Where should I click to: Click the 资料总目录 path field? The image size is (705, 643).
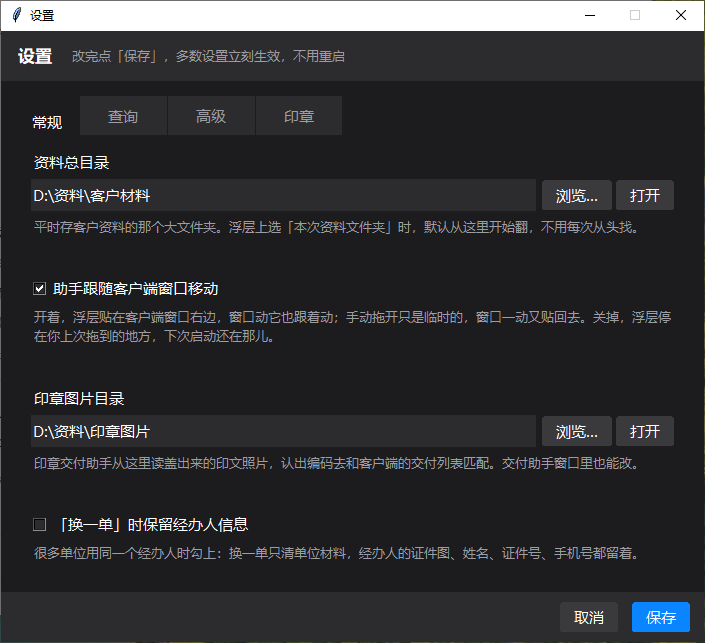tap(283, 195)
